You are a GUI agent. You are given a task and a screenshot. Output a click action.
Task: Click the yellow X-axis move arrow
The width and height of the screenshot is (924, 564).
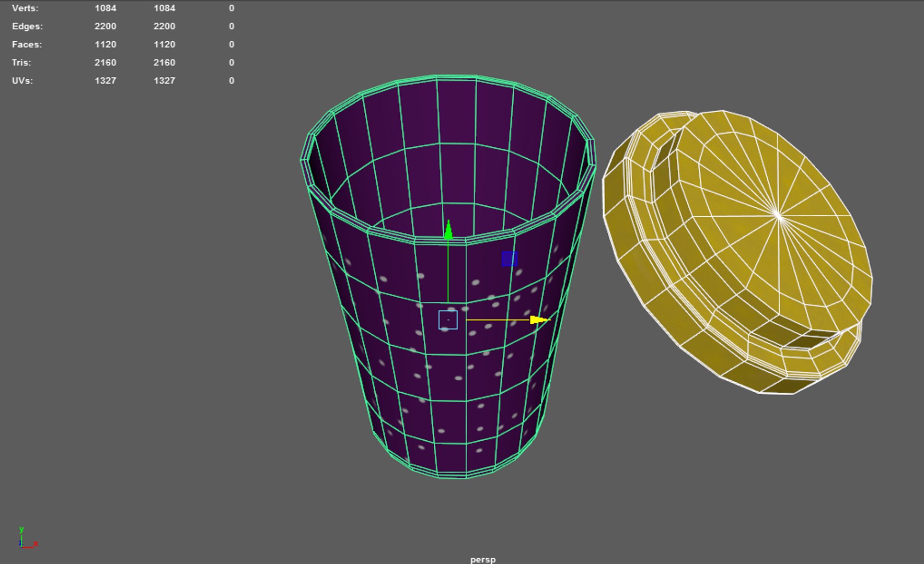tap(539, 320)
